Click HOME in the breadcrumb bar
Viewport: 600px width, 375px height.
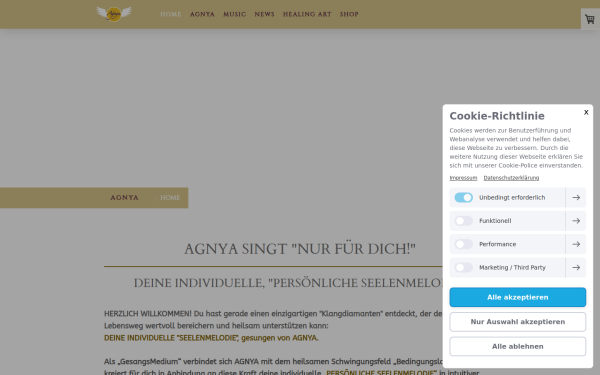tap(170, 198)
